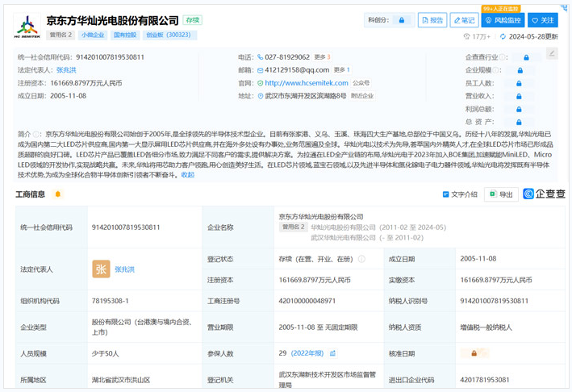Click the 张 avatar in legal representative row
Image resolution: width=572 pixels, height=392 pixels.
(101, 269)
